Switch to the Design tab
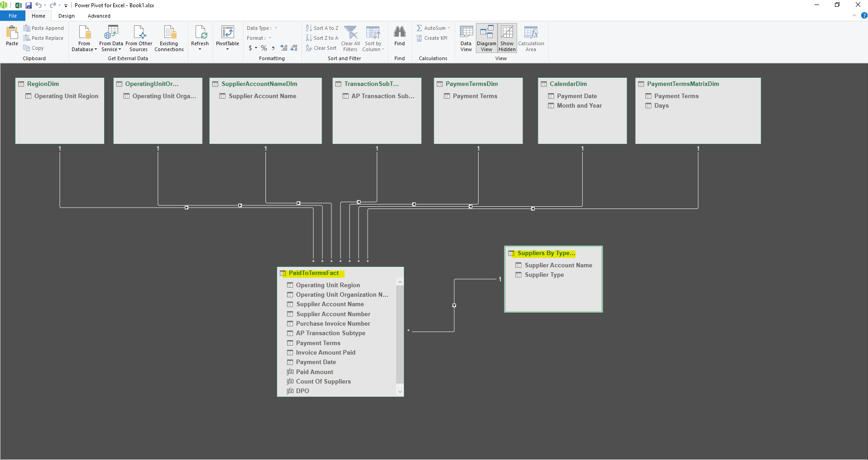Screen dimensions: 868x460 66,16
